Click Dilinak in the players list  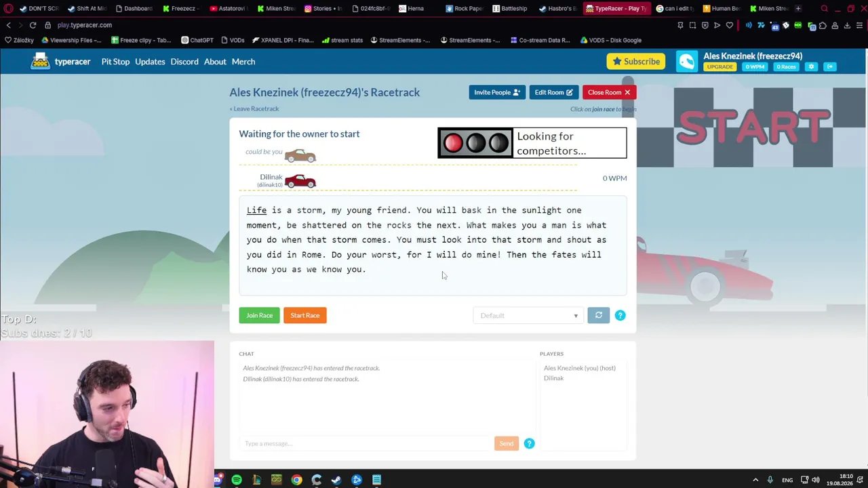(553, 378)
